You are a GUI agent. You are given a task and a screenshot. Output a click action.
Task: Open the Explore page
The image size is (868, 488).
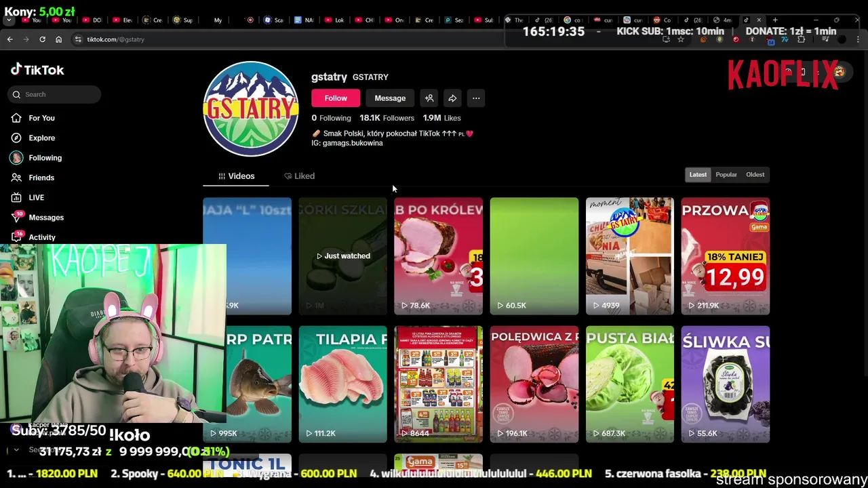pos(41,138)
